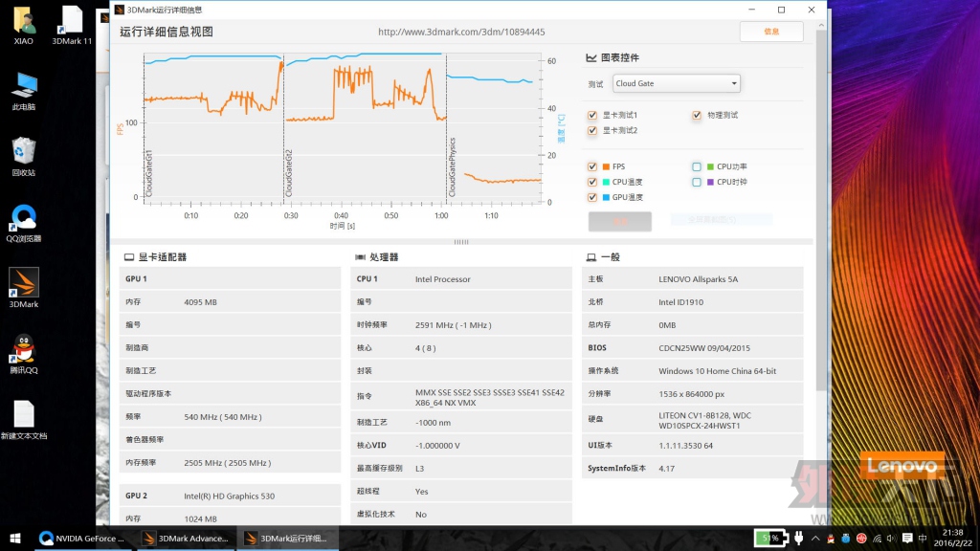Click the grey button below GPU温度
Screen dimensions: 980x551
click(619, 221)
